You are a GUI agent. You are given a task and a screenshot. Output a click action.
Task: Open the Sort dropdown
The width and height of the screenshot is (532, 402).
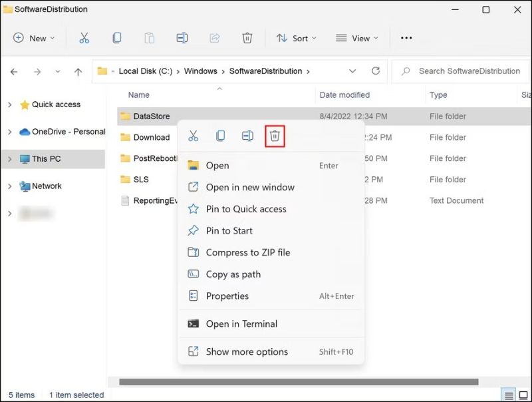(296, 38)
